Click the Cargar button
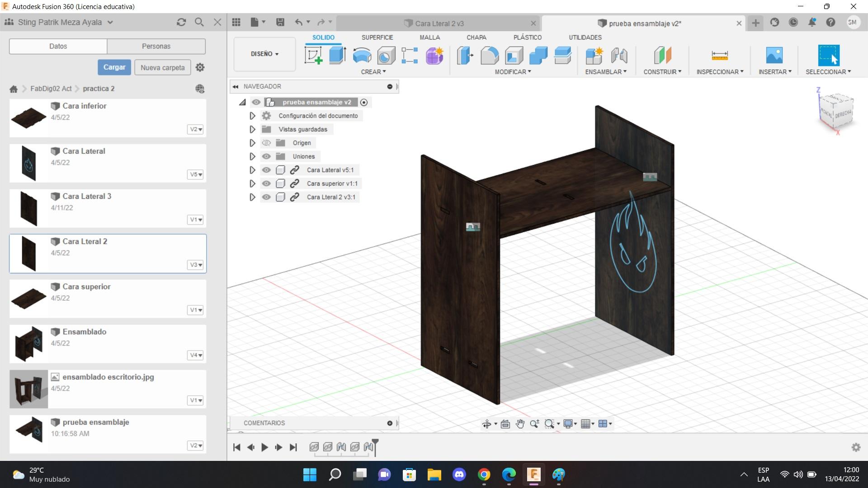 pyautogui.click(x=114, y=67)
